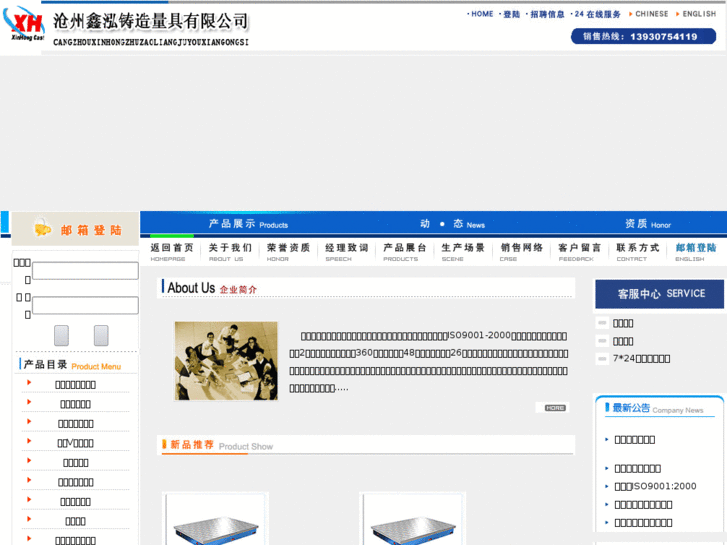Click the MORE button under About Us
This screenshot has height=545, width=727.
[555, 408]
